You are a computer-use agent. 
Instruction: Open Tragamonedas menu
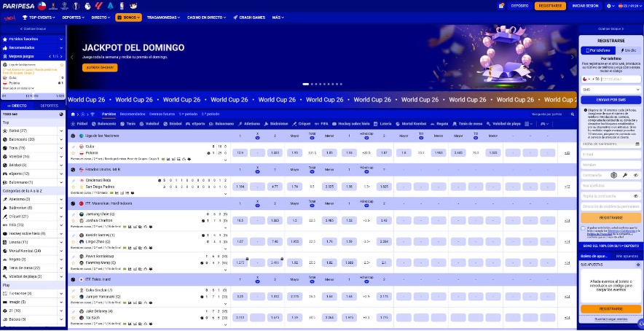[x=163, y=17]
